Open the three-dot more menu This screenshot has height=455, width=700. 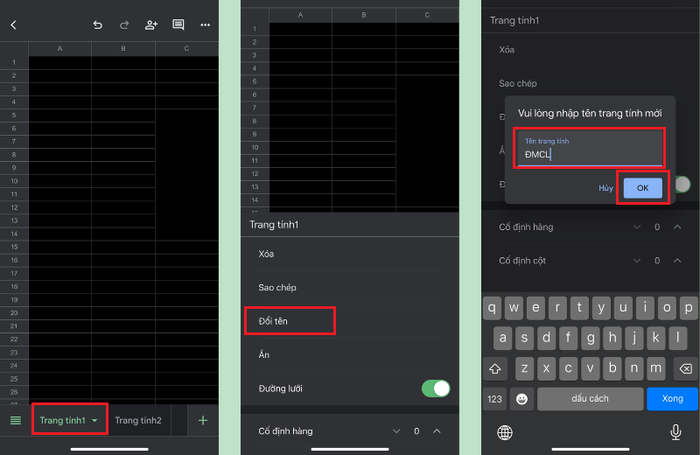[205, 25]
